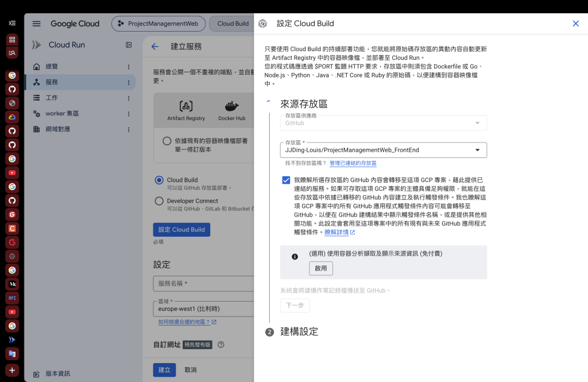
Task: Open the 瞭解詳情 learn more link
Action: pos(339,232)
